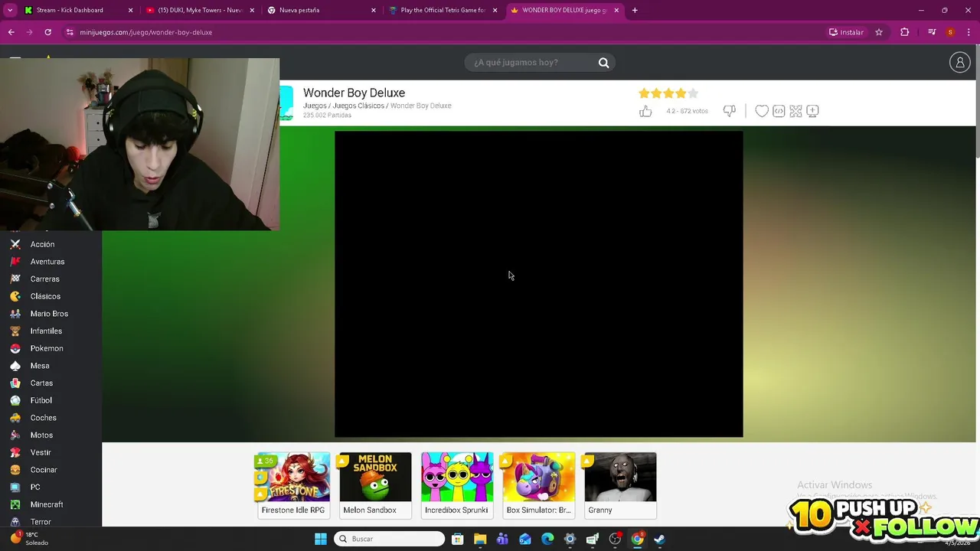The width and height of the screenshot is (980, 551).
Task: Click the black Wonder Boy game canvas
Action: click(x=538, y=284)
